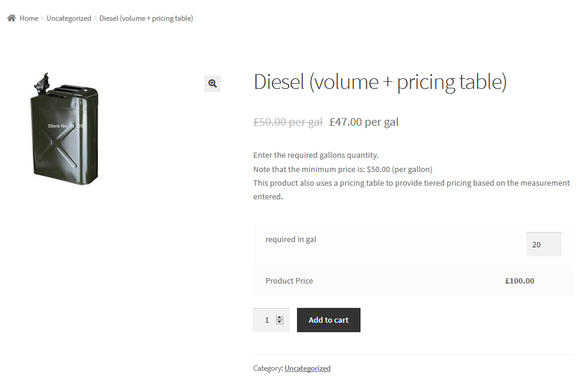The height and width of the screenshot is (385, 588).
Task: Click the Diesel breadcrumb text
Action: [146, 18]
